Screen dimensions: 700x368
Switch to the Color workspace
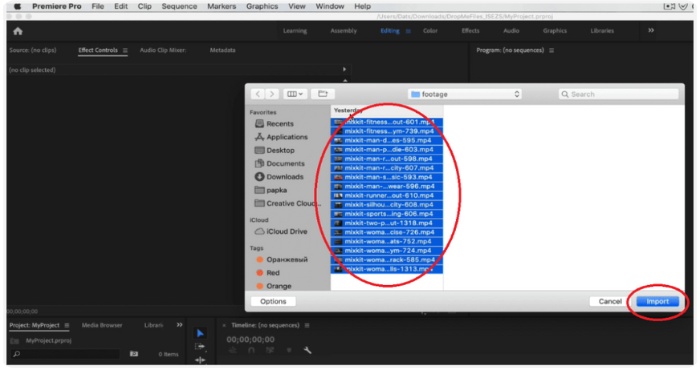pos(430,31)
